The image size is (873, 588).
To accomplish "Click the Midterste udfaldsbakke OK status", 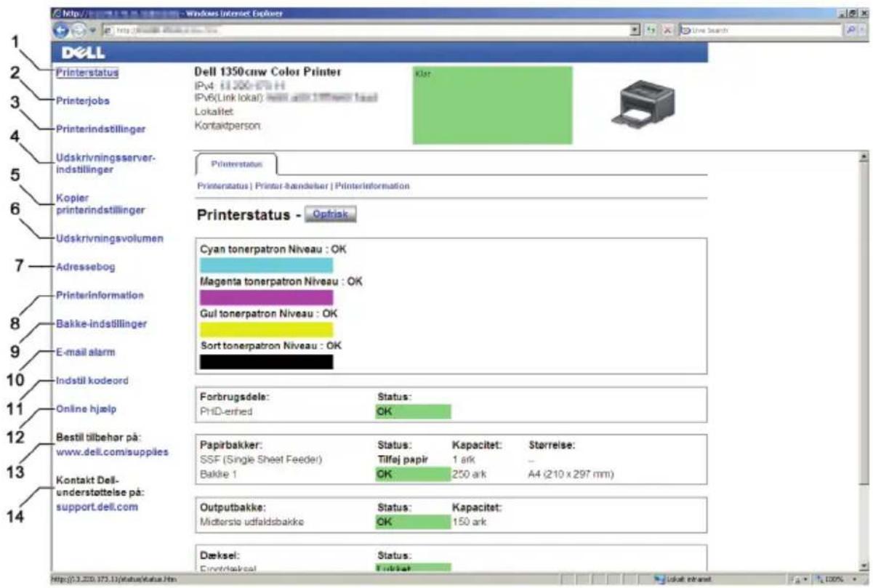I will coord(413,521).
